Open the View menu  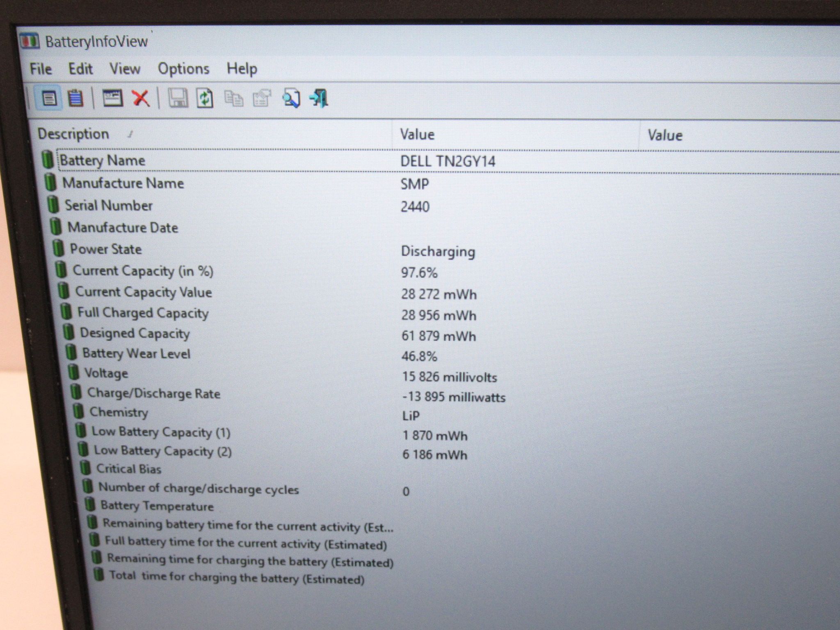point(125,69)
